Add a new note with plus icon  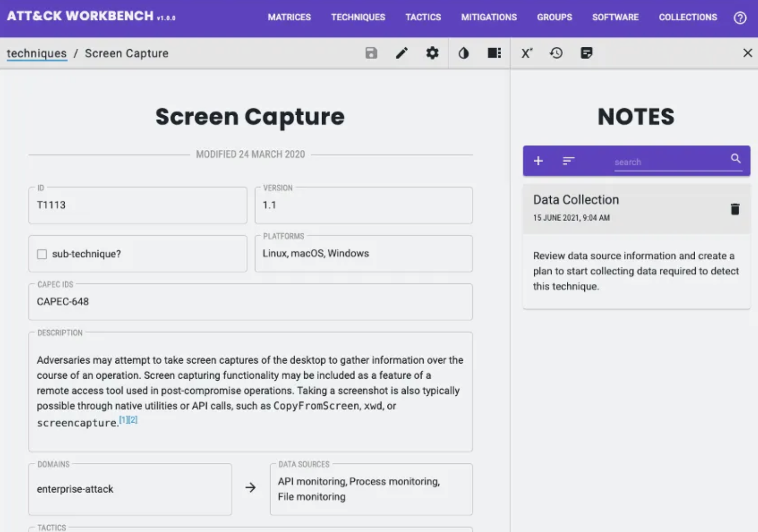tap(538, 161)
